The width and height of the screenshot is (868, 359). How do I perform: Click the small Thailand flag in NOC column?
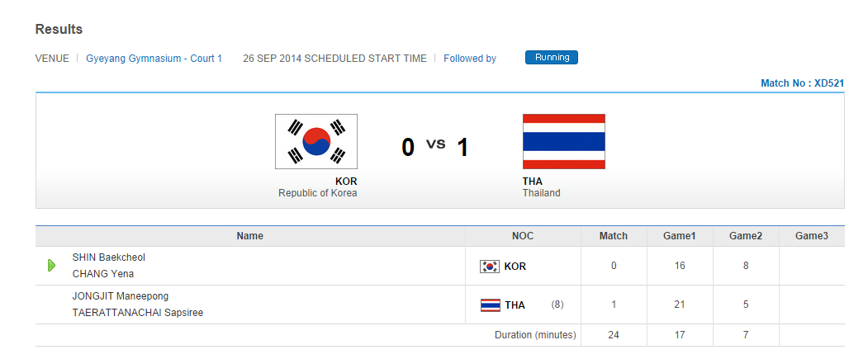pyautogui.click(x=490, y=305)
